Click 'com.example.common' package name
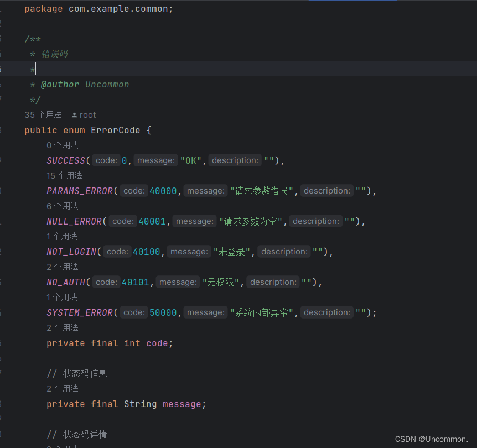The width and height of the screenshot is (477, 448). click(x=118, y=9)
